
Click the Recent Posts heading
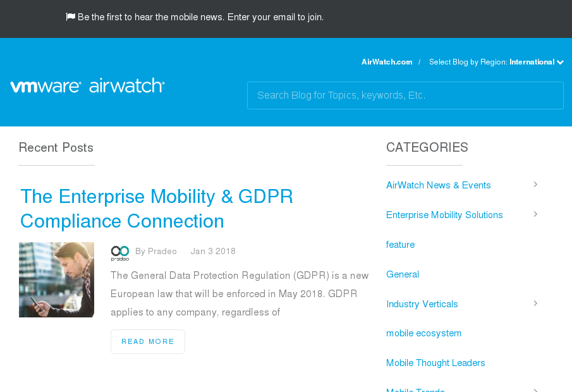pyautogui.click(x=56, y=147)
